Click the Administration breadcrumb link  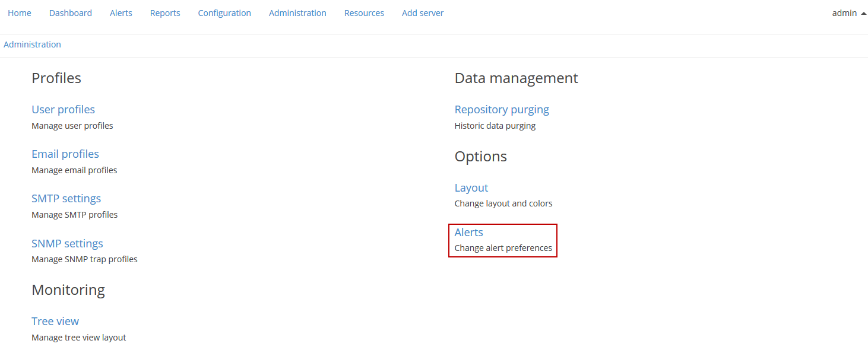(32, 44)
